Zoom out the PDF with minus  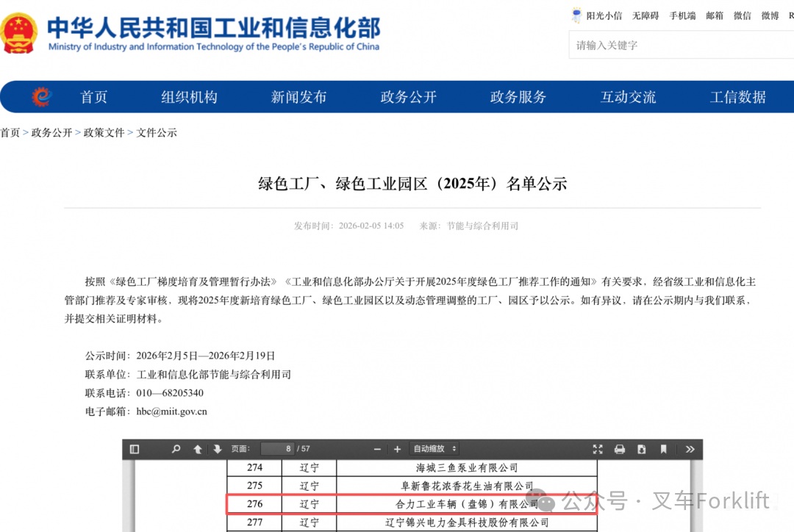pyautogui.click(x=377, y=449)
